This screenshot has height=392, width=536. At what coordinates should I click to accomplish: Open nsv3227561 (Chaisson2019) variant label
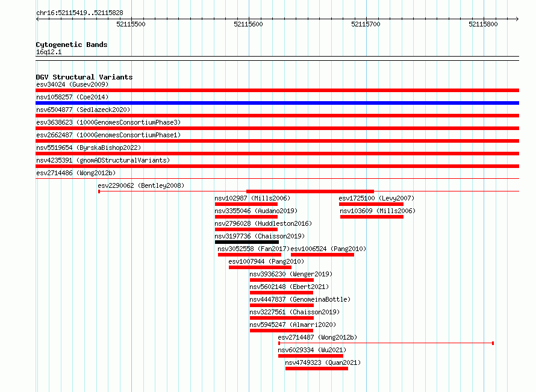click(294, 312)
